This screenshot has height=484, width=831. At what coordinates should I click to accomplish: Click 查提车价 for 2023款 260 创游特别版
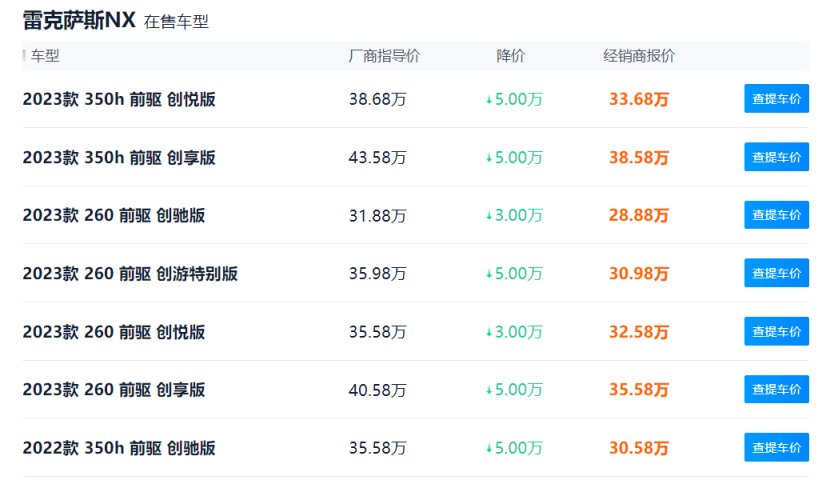click(776, 273)
